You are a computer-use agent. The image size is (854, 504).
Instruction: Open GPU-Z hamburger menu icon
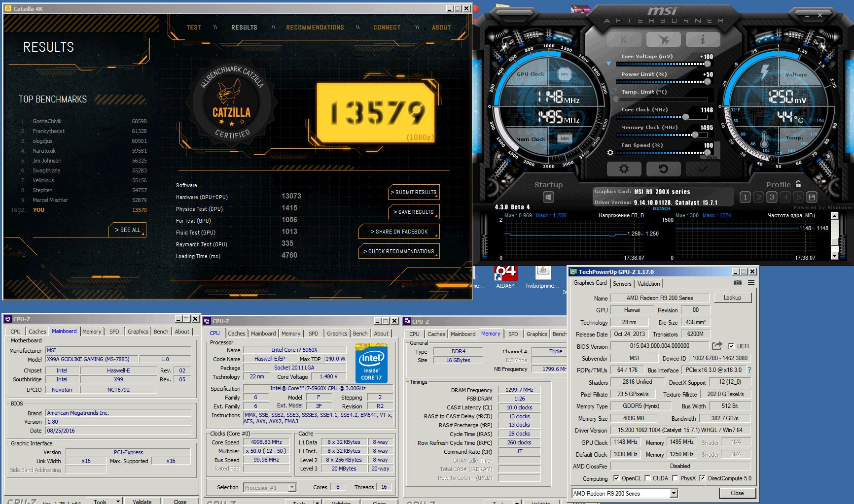point(751,283)
